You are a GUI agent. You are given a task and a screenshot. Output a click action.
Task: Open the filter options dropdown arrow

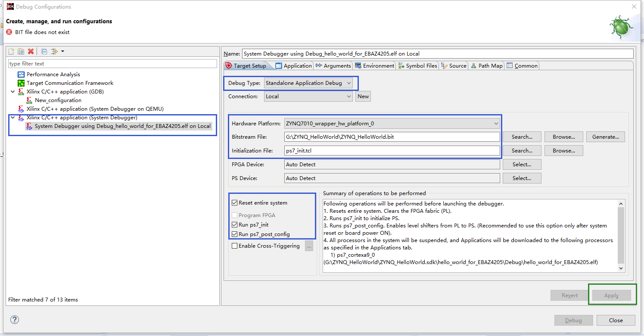tap(63, 51)
